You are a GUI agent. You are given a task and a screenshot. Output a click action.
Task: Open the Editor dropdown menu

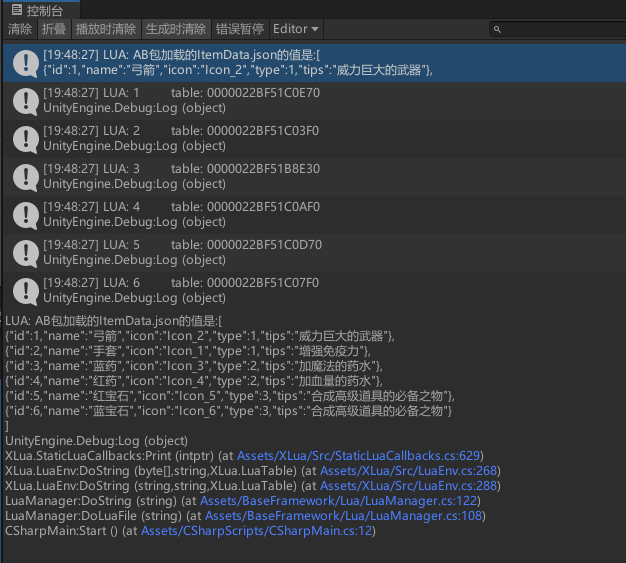click(x=296, y=29)
